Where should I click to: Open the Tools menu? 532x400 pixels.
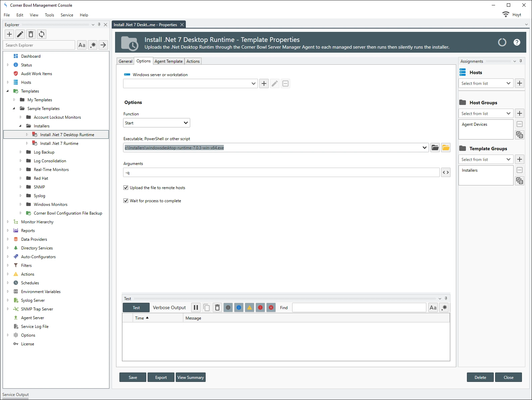point(49,15)
